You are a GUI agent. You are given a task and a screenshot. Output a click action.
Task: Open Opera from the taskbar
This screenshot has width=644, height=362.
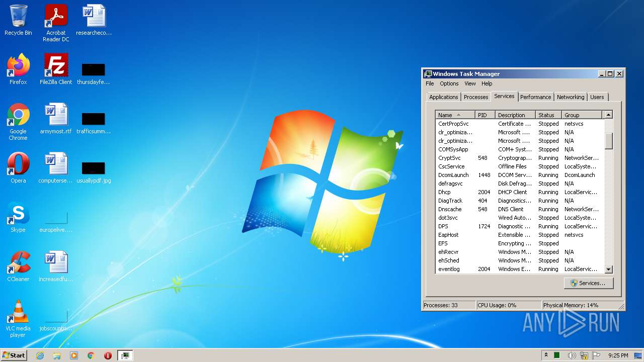pos(108,355)
